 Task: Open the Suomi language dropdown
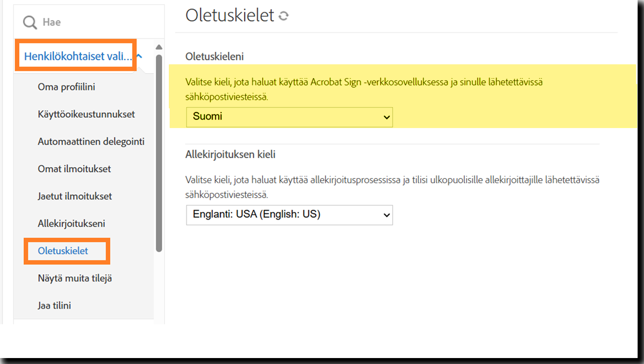(x=289, y=117)
